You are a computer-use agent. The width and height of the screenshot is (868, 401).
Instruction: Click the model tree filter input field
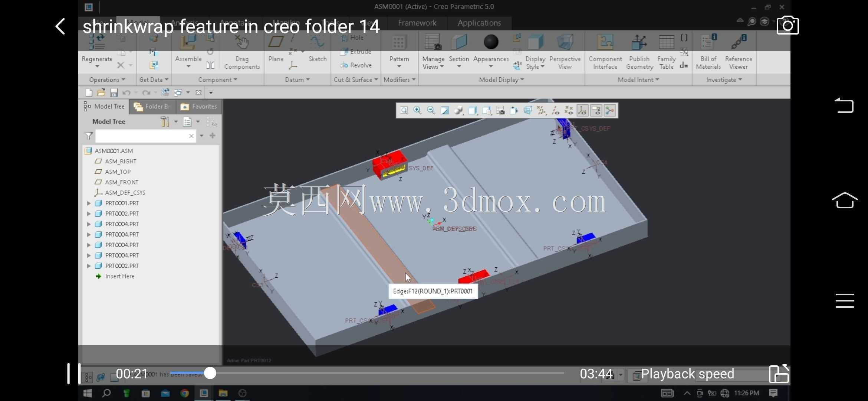click(x=145, y=136)
